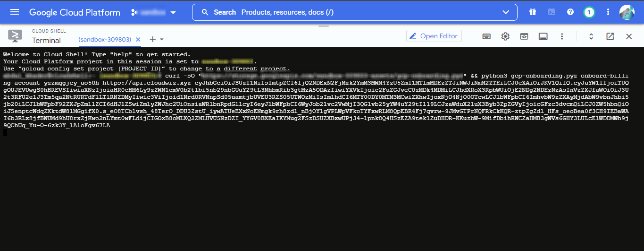
Task: Open header settings three-dot menu
Action: click(x=608, y=12)
